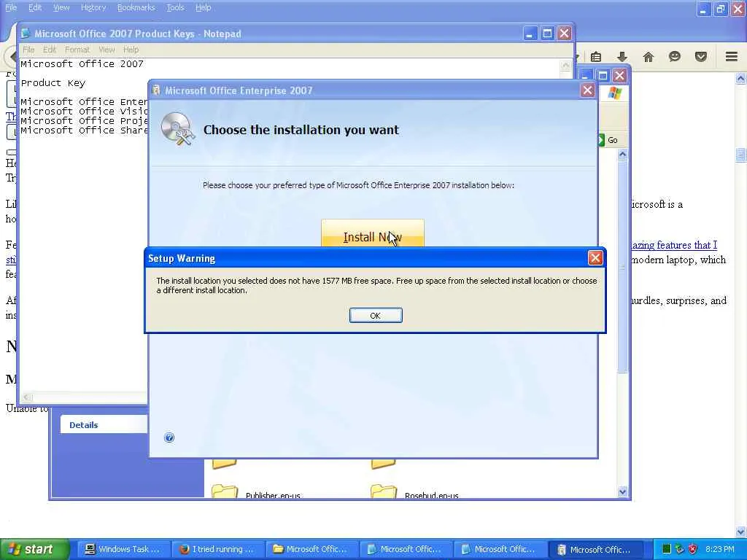Click the taskbar clock showing 8:23 PM

tap(720, 549)
